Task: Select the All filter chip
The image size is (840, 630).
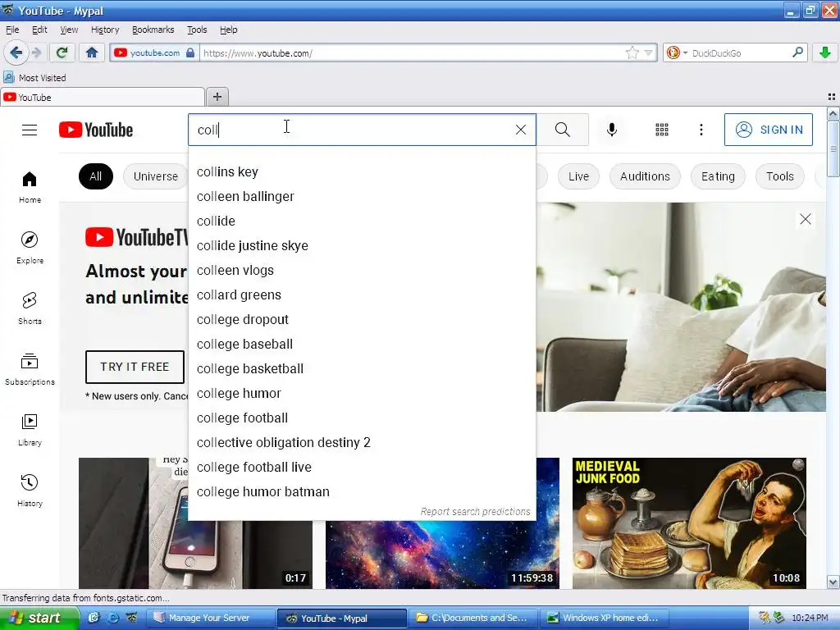Action: point(96,176)
